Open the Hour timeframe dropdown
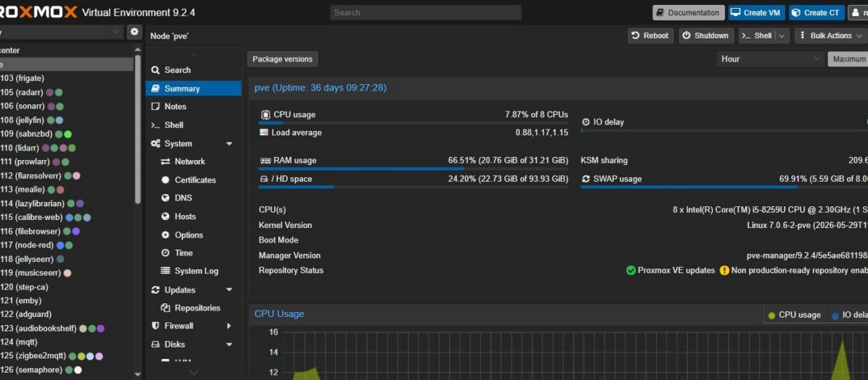 point(770,59)
